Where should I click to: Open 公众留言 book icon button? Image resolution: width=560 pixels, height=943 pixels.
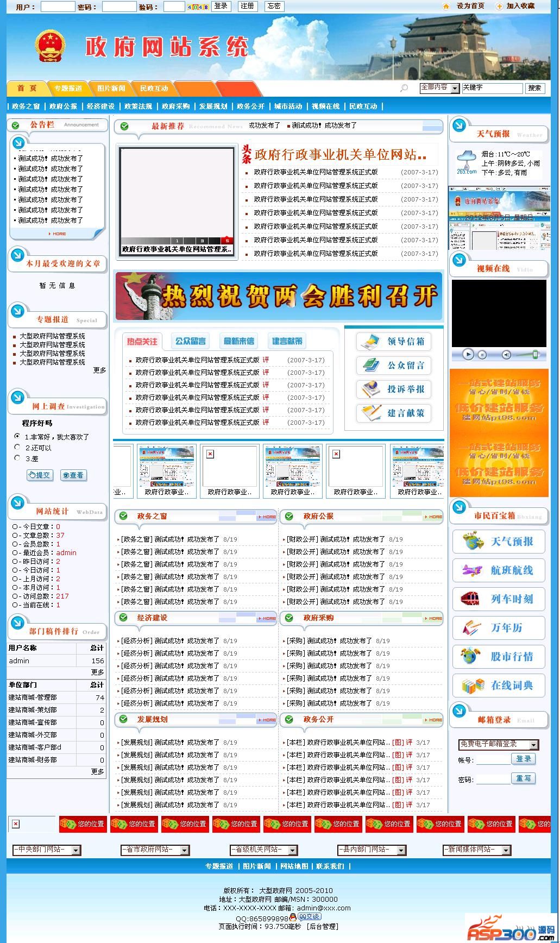394,366
